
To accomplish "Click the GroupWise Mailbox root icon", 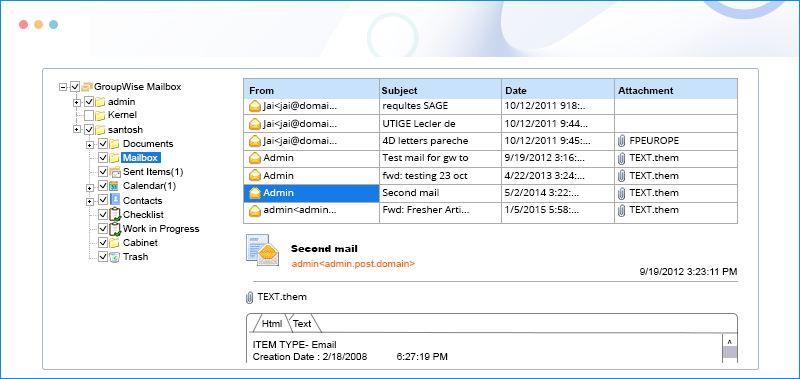I will click(87, 87).
